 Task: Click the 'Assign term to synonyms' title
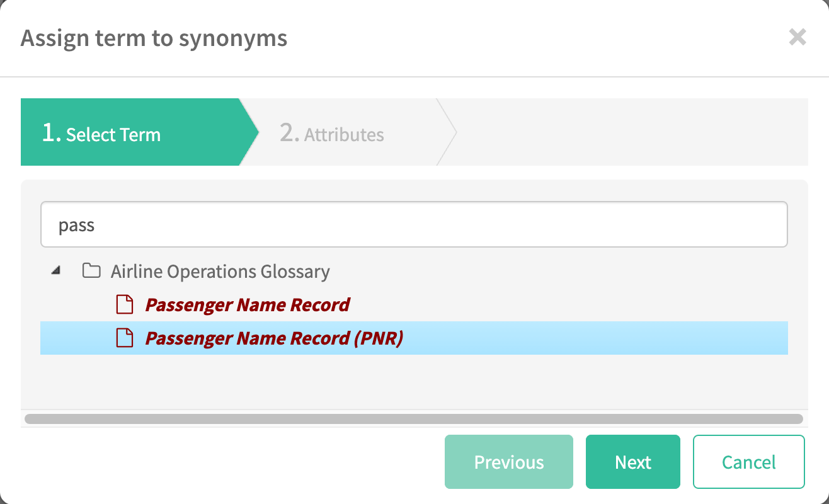pos(154,38)
